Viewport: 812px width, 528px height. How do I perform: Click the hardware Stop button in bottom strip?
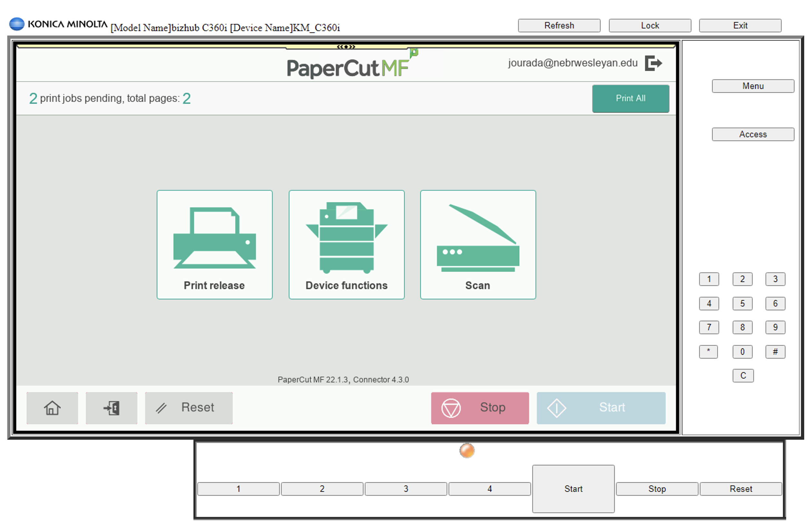657,489
